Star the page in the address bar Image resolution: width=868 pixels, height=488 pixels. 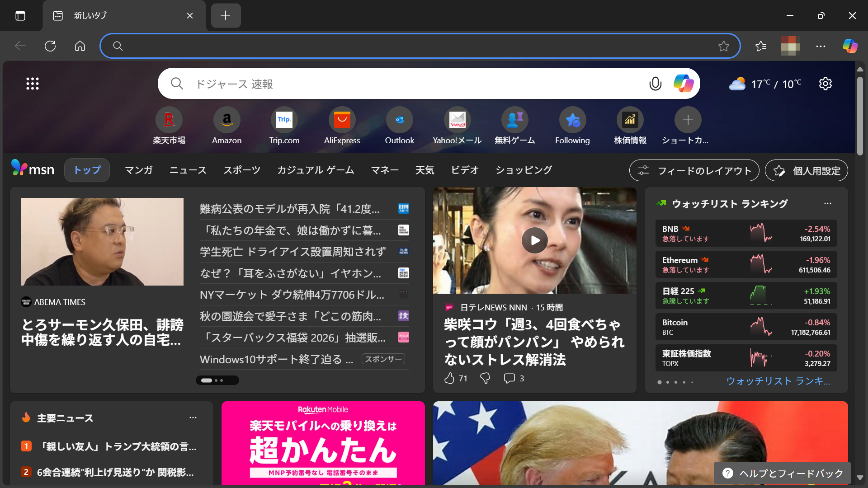724,46
